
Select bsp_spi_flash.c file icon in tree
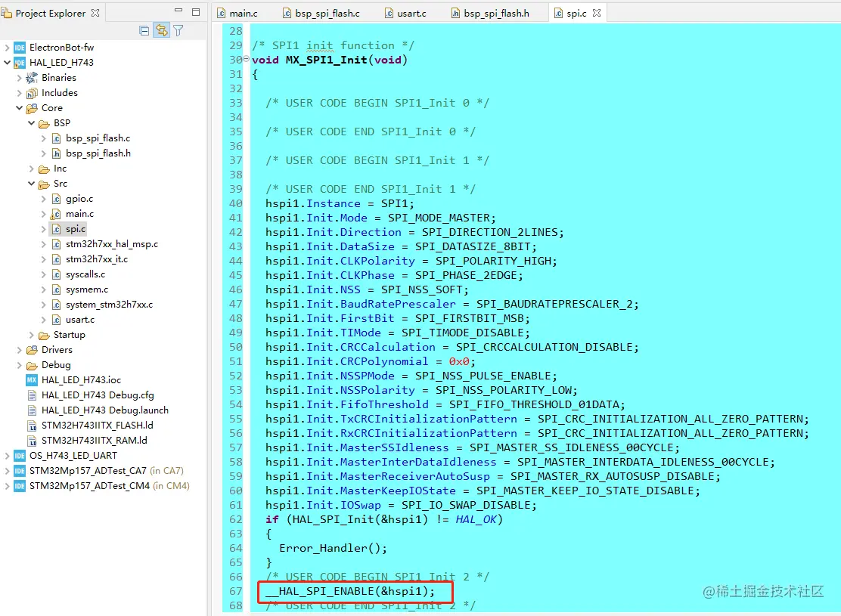[x=56, y=138]
